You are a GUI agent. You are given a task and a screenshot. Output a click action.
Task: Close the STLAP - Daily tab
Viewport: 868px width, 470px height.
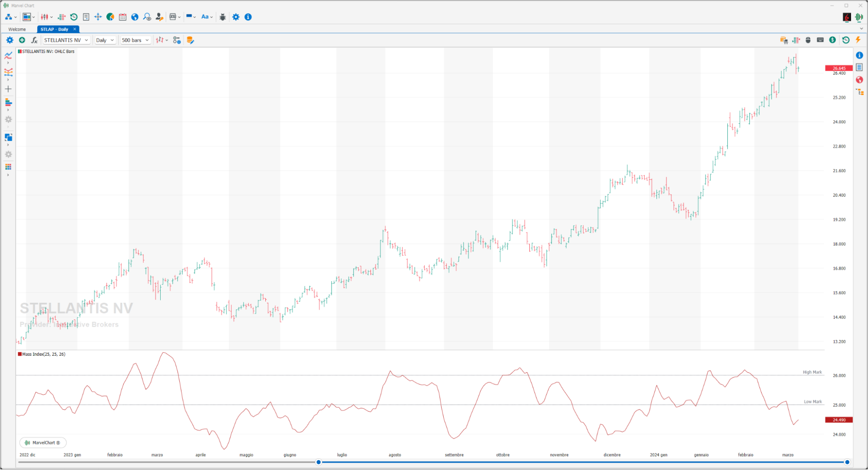coord(75,29)
